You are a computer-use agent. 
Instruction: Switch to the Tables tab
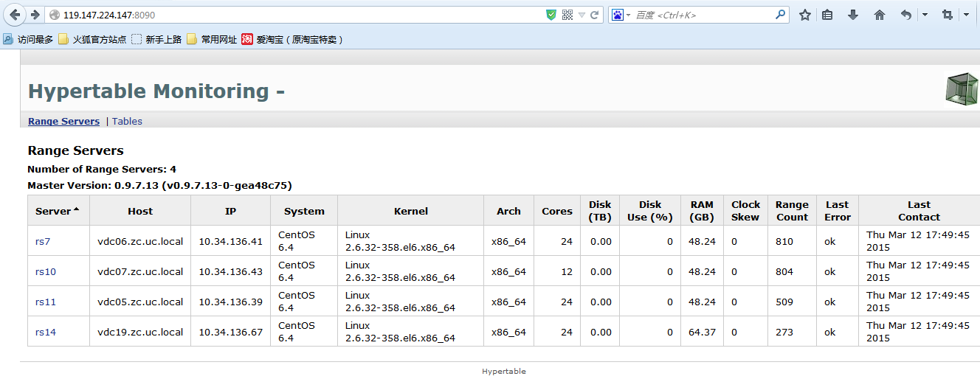pos(127,121)
